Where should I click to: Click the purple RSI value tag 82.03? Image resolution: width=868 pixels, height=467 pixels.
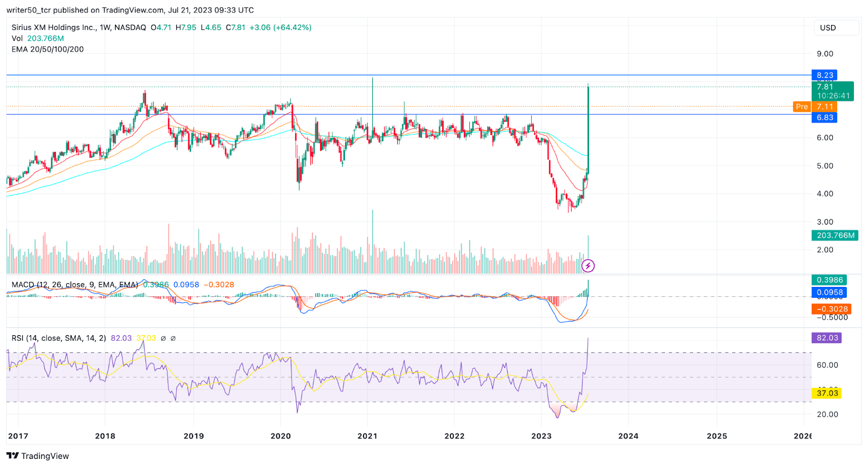827,338
